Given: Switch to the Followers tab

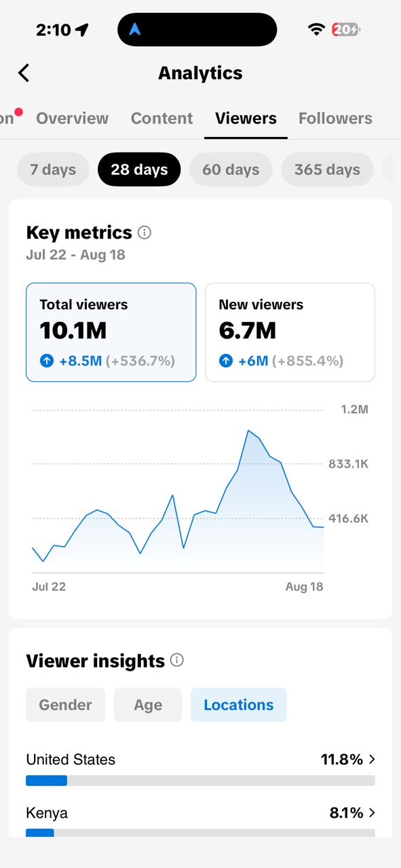Looking at the screenshot, I should [335, 118].
